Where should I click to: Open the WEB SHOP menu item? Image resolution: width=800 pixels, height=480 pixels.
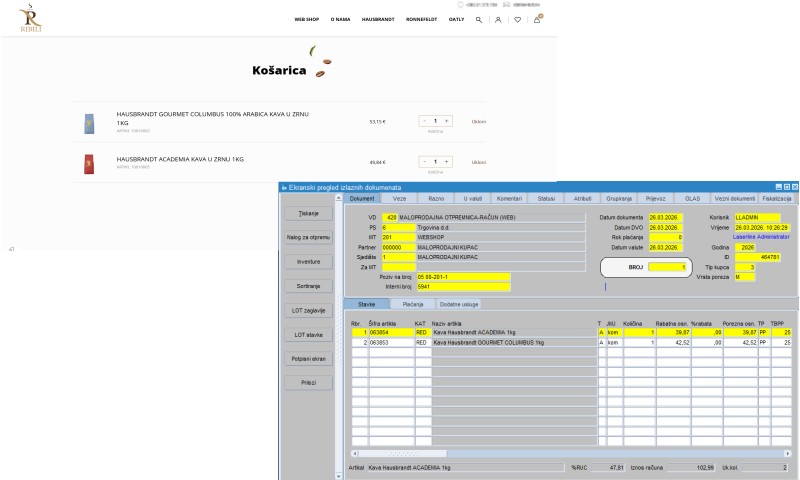click(x=307, y=19)
